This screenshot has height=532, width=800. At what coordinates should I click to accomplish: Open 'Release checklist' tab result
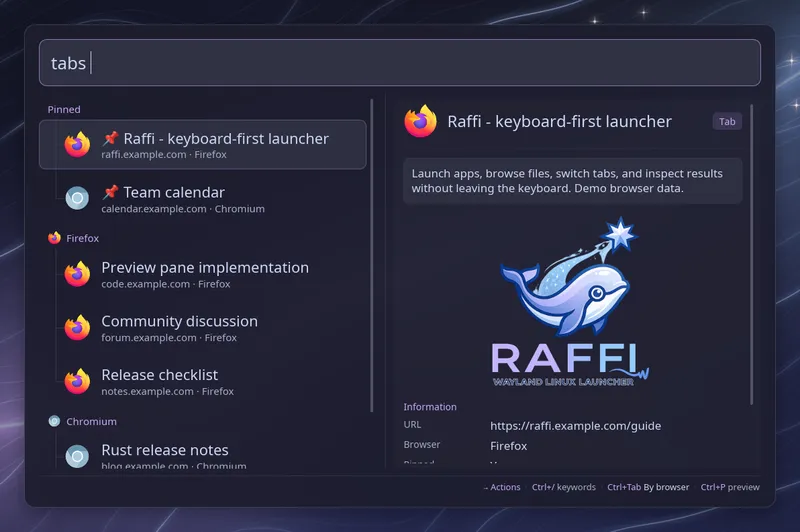coord(203,381)
